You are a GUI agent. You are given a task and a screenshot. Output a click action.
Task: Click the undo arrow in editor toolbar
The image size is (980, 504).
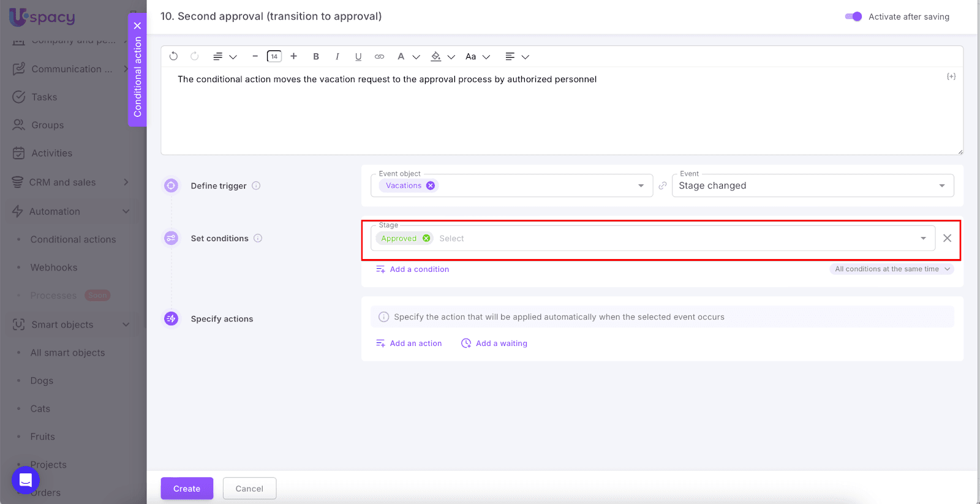click(173, 56)
